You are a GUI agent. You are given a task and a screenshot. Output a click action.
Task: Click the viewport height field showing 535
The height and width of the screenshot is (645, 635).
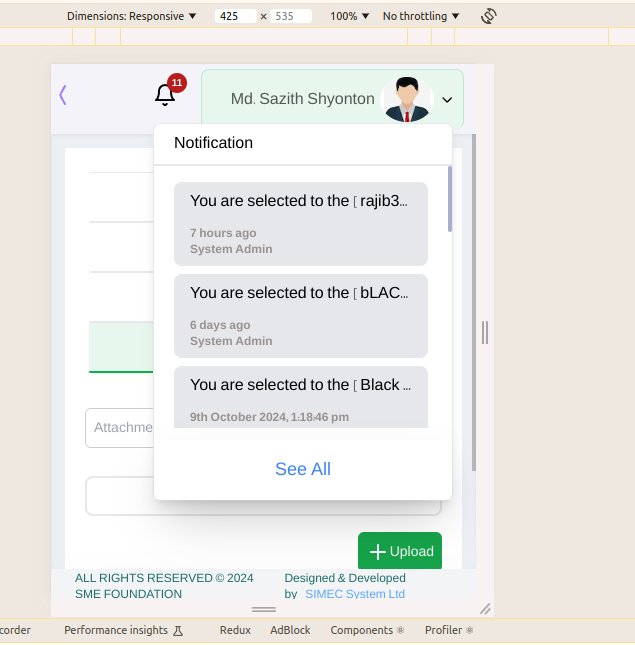(291, 16)
